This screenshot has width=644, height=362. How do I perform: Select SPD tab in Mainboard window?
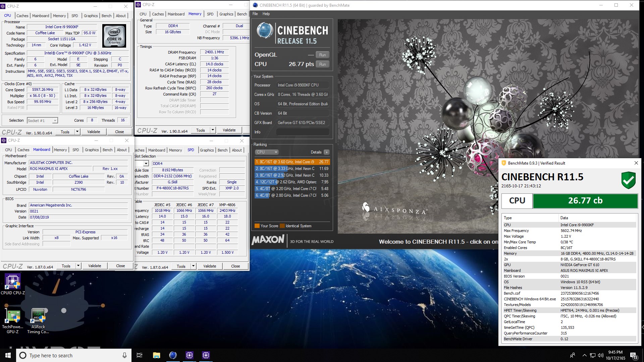click(76, 150)
